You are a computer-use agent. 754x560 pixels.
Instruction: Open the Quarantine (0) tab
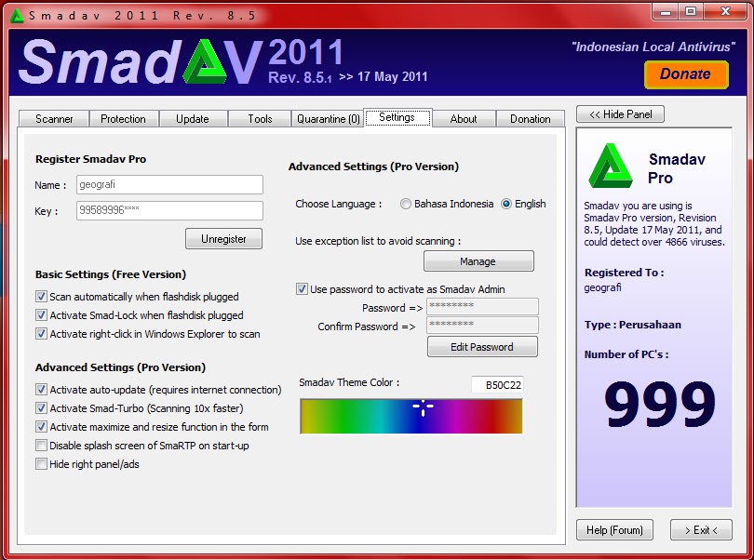(329, 119)
